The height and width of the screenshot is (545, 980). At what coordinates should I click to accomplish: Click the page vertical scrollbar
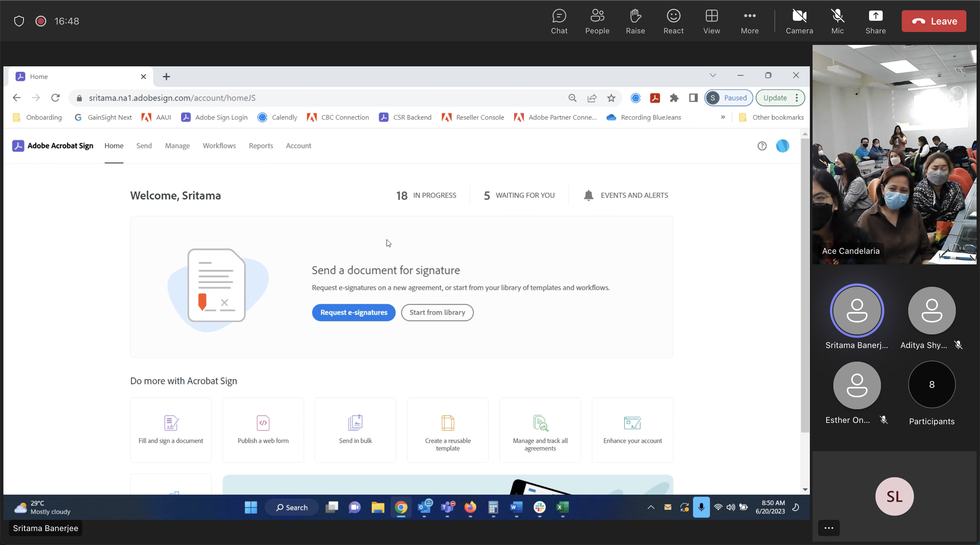(x=805, y=285)
